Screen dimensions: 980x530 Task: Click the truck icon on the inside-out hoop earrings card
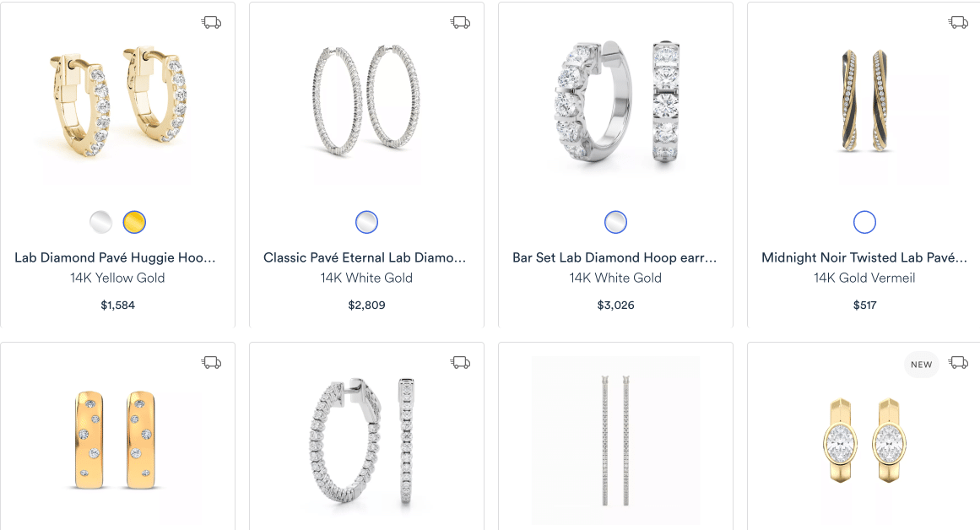[461, 361]
